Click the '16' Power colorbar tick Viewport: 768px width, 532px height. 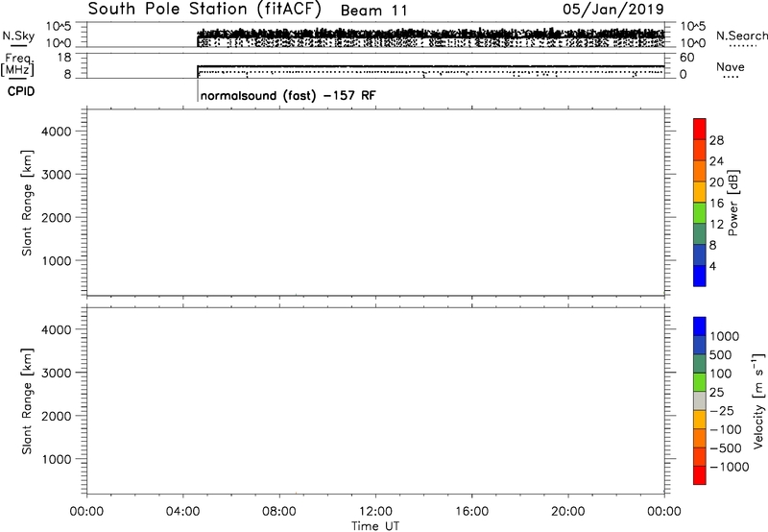[716, 204]
